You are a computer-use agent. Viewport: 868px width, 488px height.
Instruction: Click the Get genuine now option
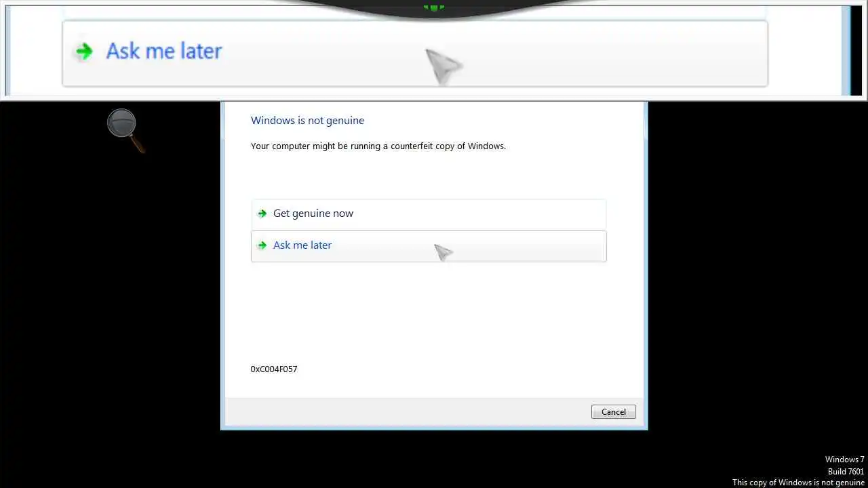coord(429,213)
